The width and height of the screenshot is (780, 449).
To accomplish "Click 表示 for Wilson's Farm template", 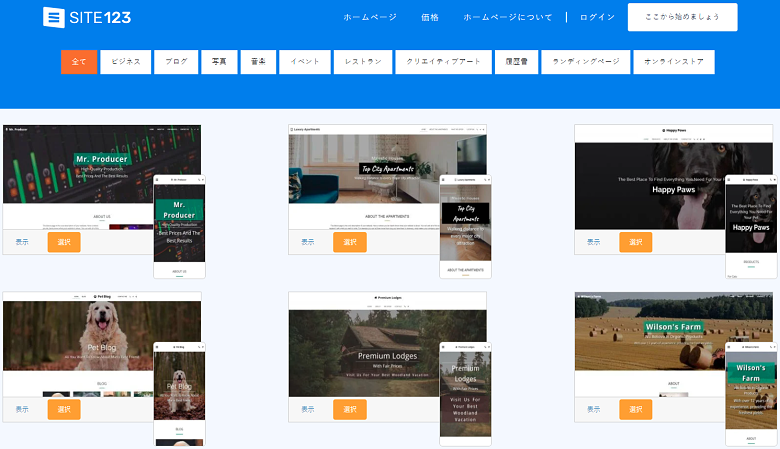I will tap(593, 410).
